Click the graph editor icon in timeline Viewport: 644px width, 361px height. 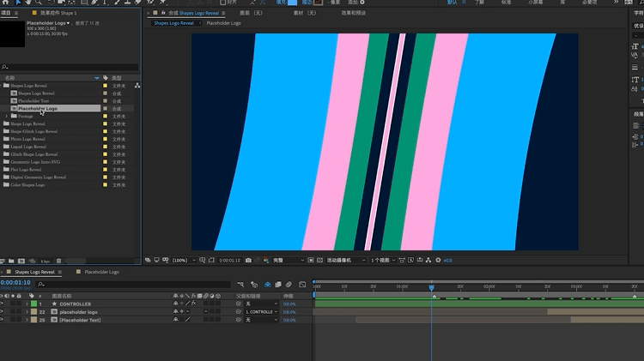302,285
